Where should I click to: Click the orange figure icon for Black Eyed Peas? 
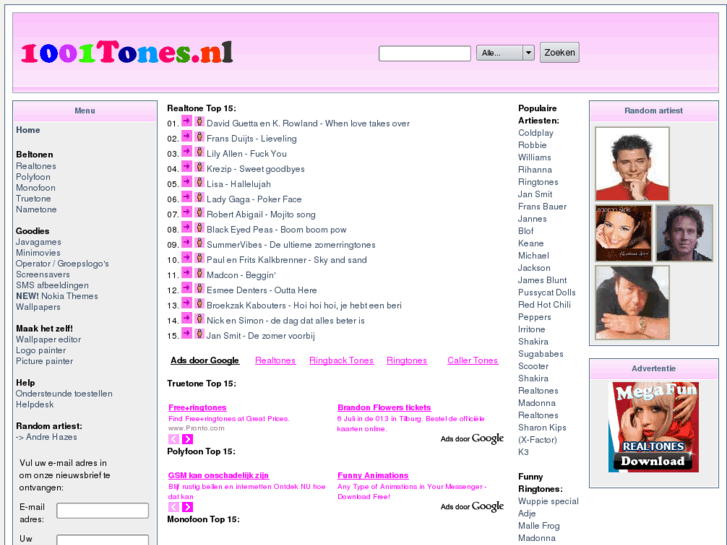[x=199, y=227]
